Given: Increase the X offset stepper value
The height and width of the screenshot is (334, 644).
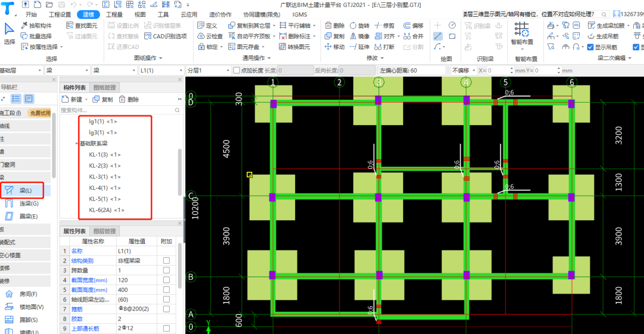Looking at the screenshot, I should [x=512, y=68].
